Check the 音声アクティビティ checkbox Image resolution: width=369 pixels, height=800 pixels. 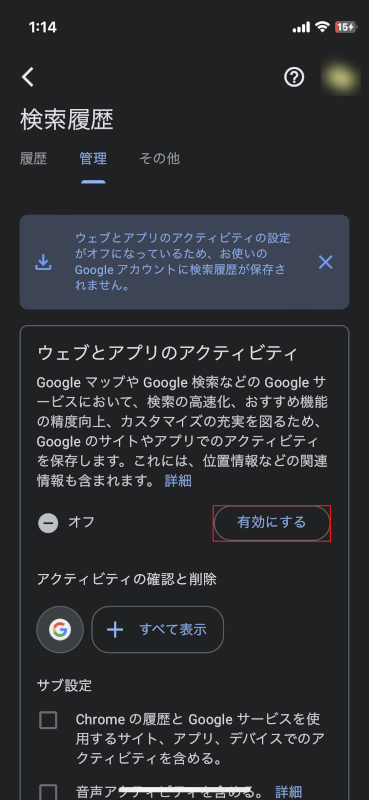(x=48, y=792)
